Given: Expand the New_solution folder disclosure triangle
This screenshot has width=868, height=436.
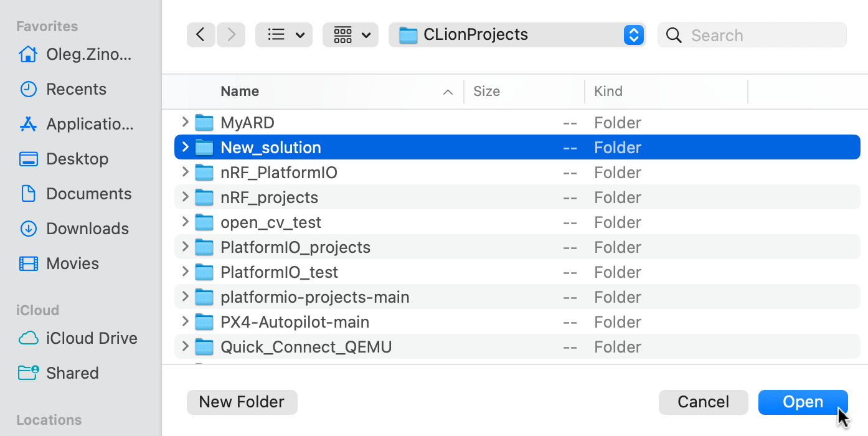Looking at the screenshot, I should (x=185, y=147).
